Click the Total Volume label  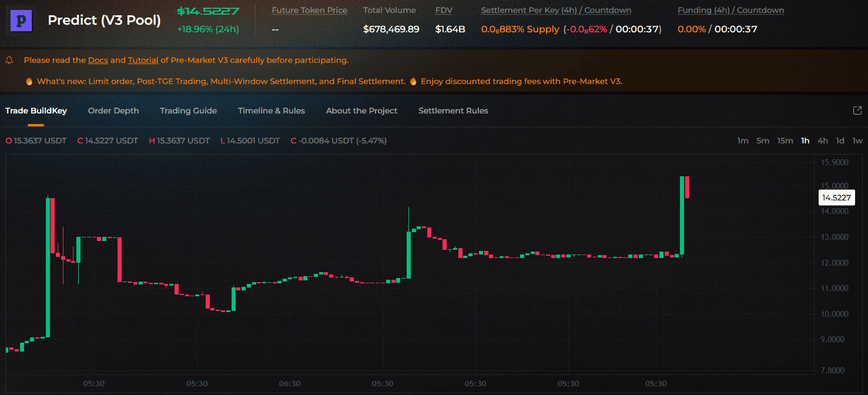coord(389,11)
